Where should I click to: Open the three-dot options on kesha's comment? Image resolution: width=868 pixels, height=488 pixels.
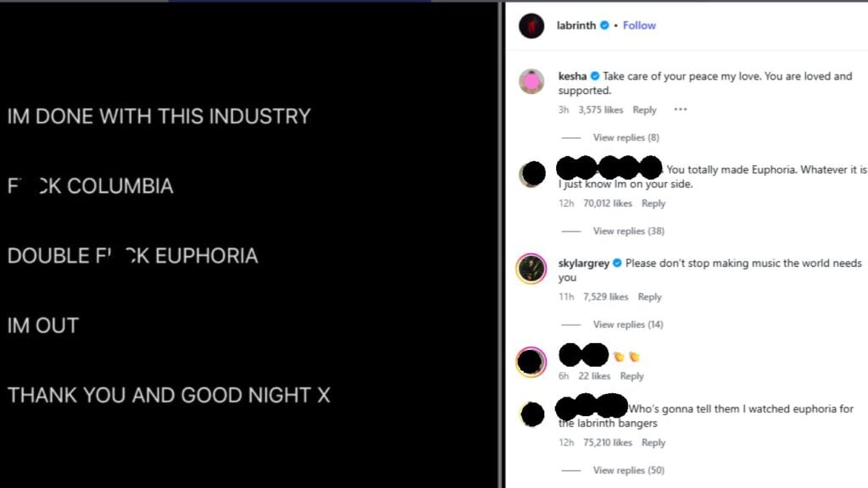coord(680,109)
